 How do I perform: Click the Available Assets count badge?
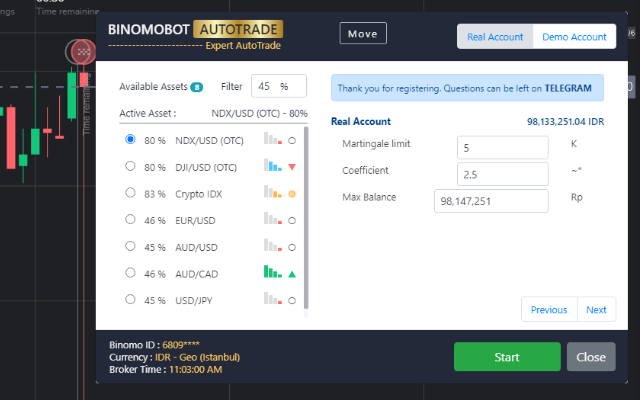(x=197, y=87)
